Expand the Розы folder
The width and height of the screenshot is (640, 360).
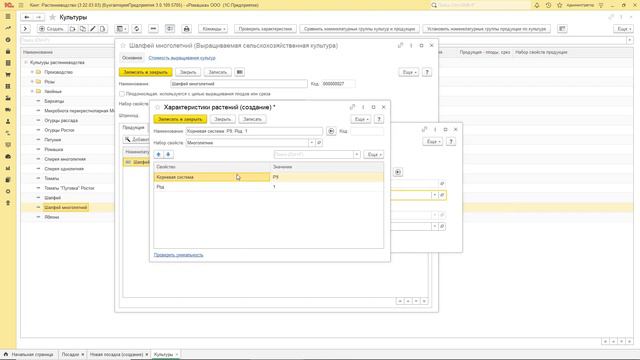point(32,82)
